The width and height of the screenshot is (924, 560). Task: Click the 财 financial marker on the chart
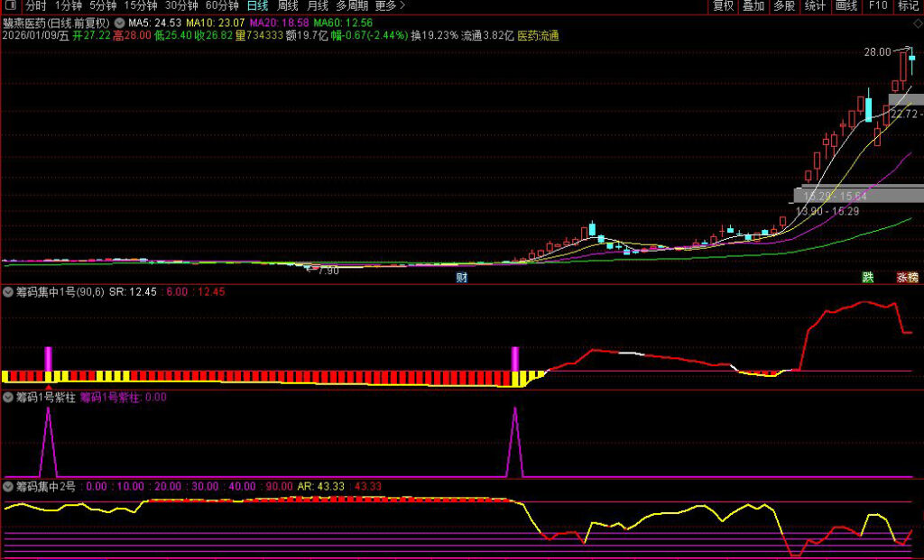461,278
